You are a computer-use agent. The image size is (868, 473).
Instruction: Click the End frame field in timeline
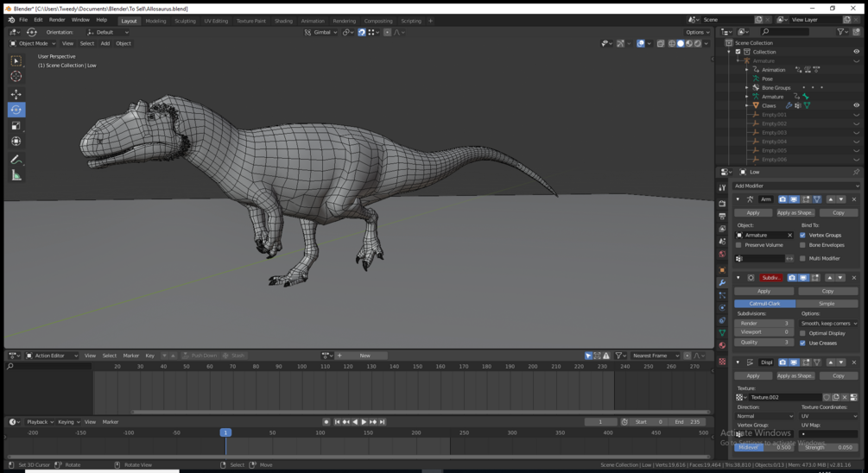687,422
